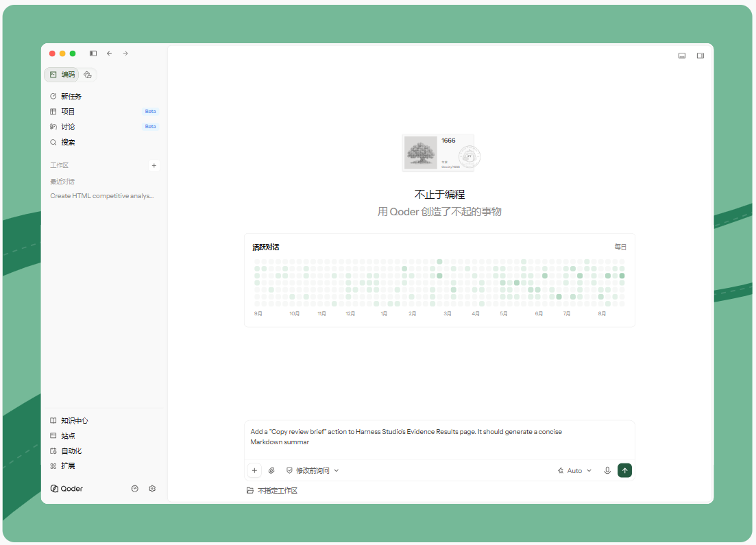756x545 pixels.
Task: Choose a workspace via 不指定工作区
Action: coord(272,491)
